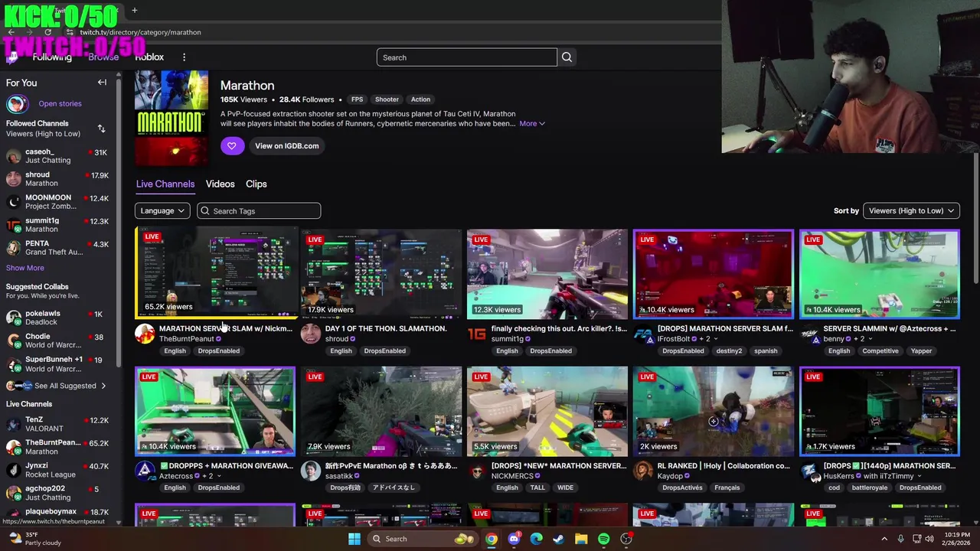Open the sasatikk stream thumbnail with 7.9K viewers
The image size is (980, 551).
pyautogui.click(x=381, y=411)
